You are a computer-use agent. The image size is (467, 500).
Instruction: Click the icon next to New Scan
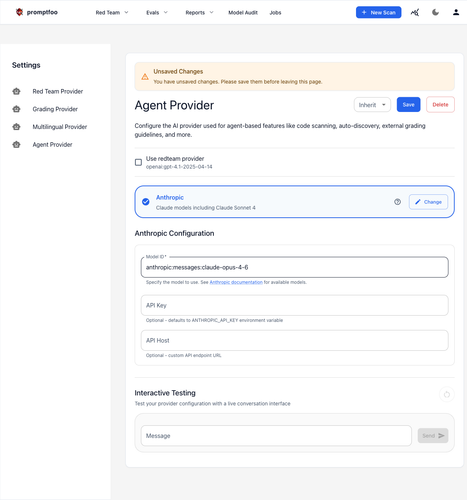415,12
